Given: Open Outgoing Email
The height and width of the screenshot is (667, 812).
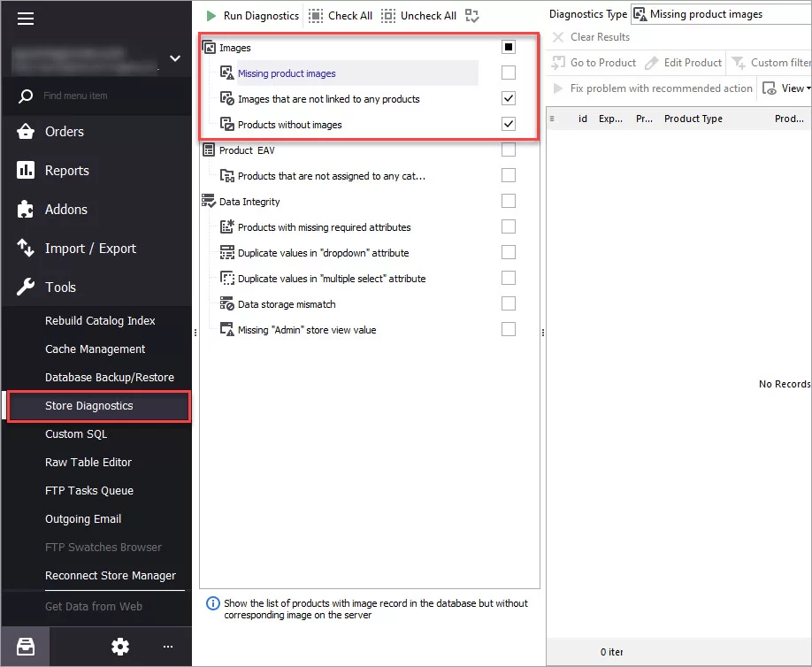Looking at the screenshot, I should [x=83, y=519].
